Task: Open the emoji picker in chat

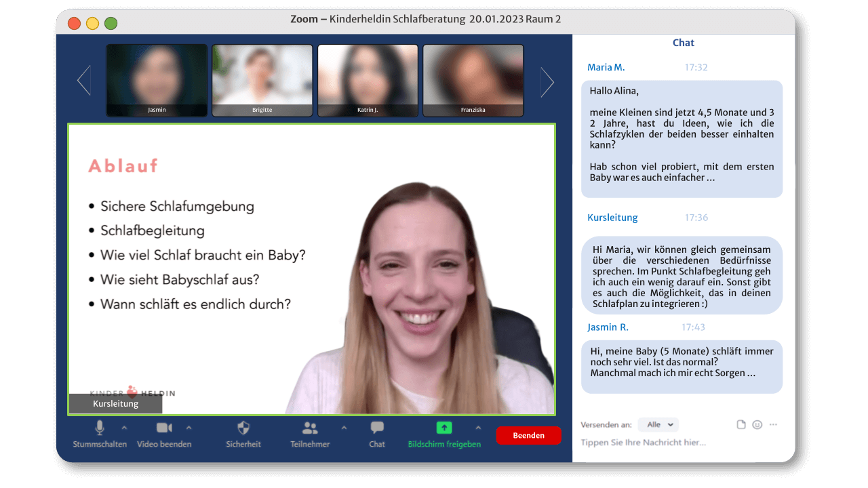Action: pyautogui.click(x=757, y=424)
